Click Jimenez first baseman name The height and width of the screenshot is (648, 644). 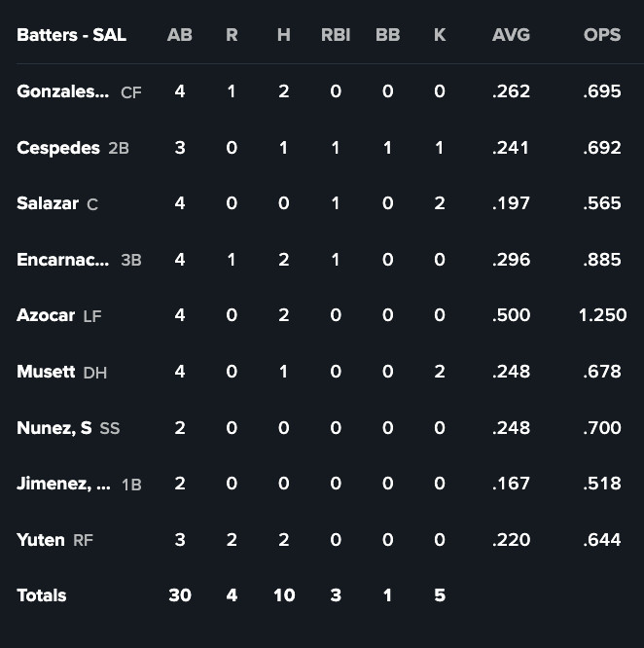[x=62, y=484]
